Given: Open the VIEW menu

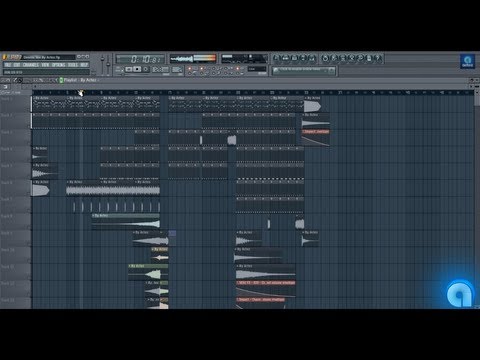Looking at the screenshot, I should point(46,65).
